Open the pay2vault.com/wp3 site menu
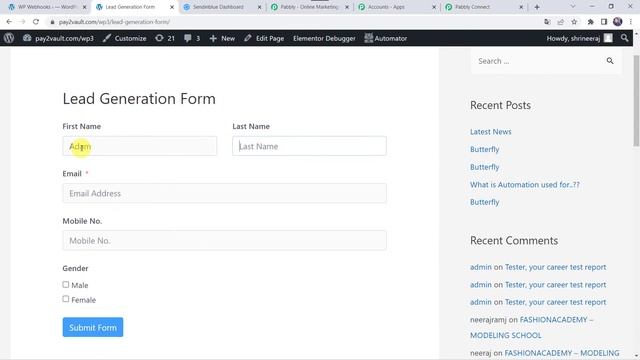 (x=58, y=38)
